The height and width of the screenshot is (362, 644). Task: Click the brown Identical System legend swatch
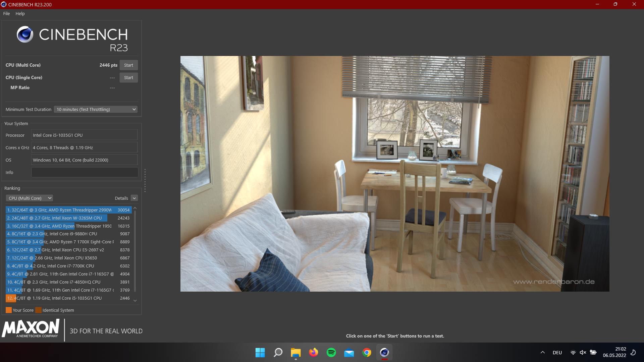click(39, 310)
